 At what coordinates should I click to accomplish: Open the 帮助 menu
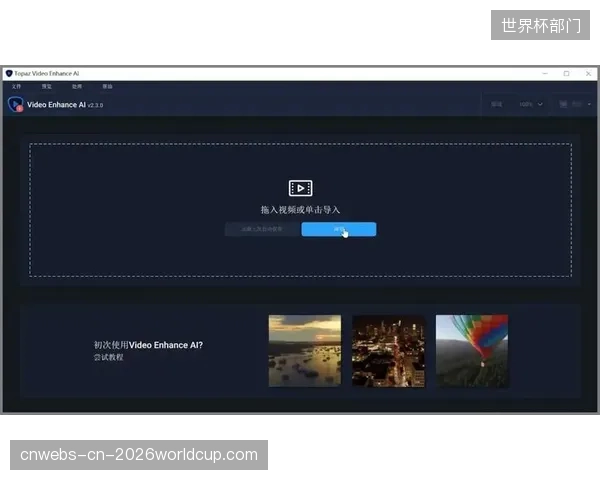[108, 86]
